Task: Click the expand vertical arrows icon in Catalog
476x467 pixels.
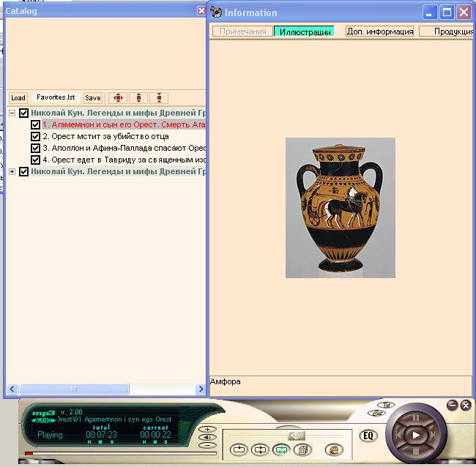Action: (x=138, y=97)
